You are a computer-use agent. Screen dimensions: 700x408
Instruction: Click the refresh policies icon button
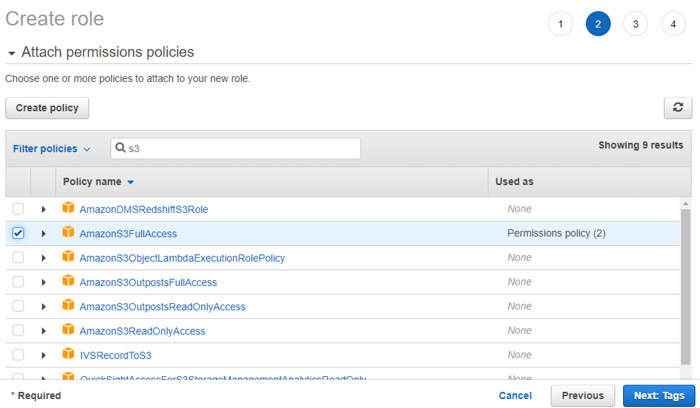678,108
